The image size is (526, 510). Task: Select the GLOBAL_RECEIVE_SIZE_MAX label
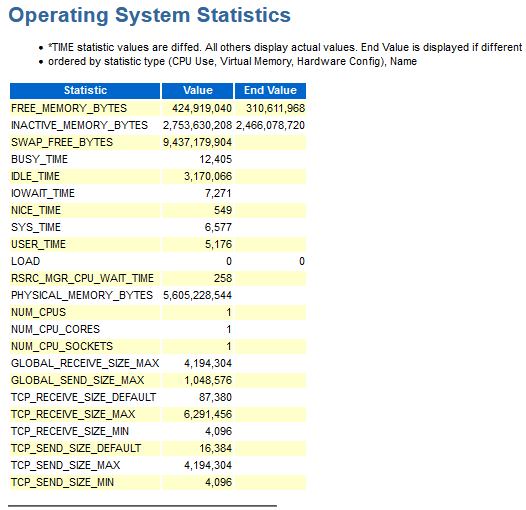[x=85, y=363]
